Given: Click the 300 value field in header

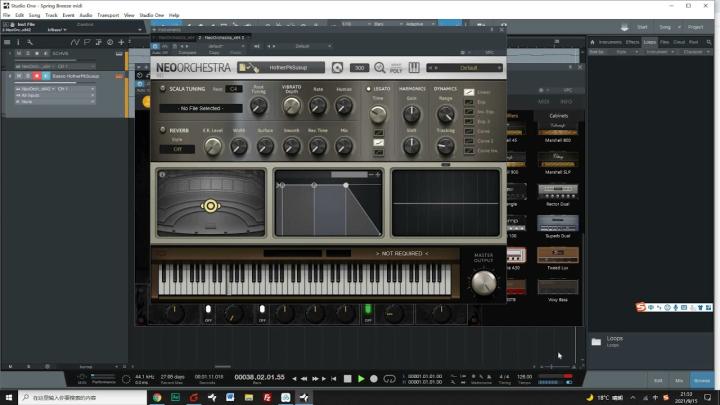Looking at the screenshot, I should [x=359, y=68].
